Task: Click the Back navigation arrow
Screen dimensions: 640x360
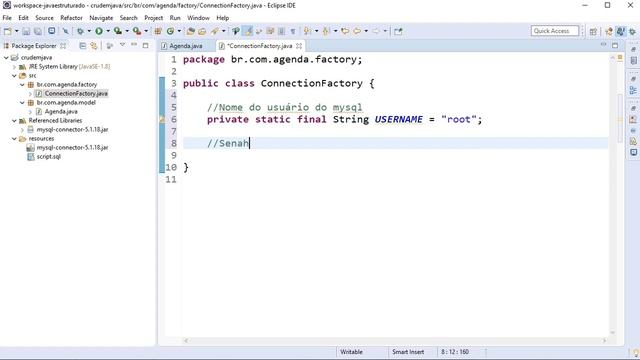Action: pyautogui.click(x=357, y=31)
